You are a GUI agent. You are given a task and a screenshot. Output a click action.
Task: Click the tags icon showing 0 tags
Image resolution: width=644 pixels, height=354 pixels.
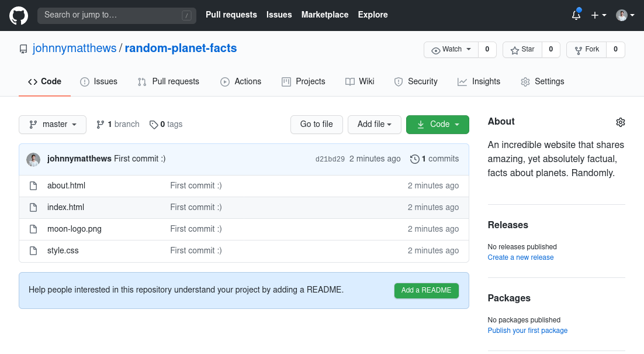(154, 124)
